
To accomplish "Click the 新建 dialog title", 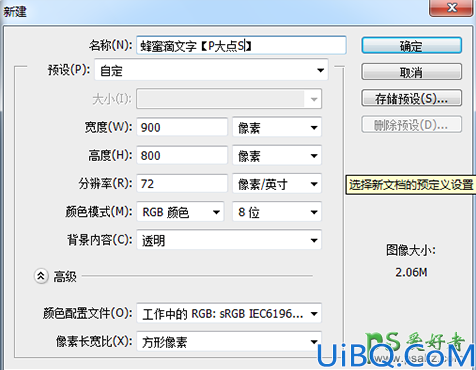I will (x=15, y=12).
